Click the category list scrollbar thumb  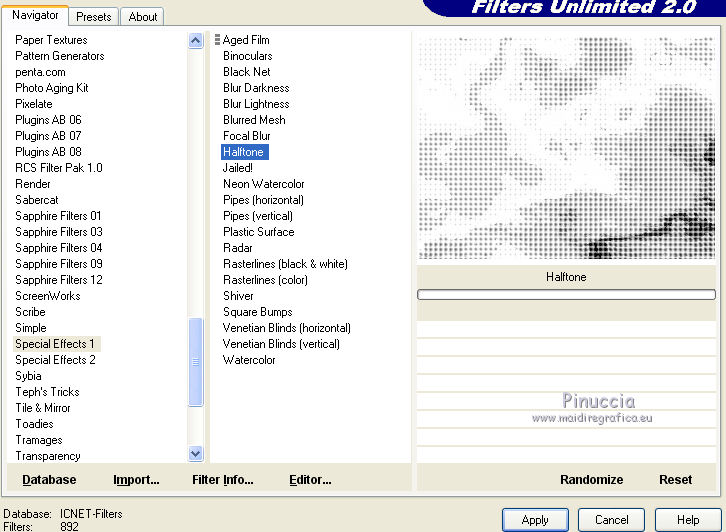[x=195, y=362]
